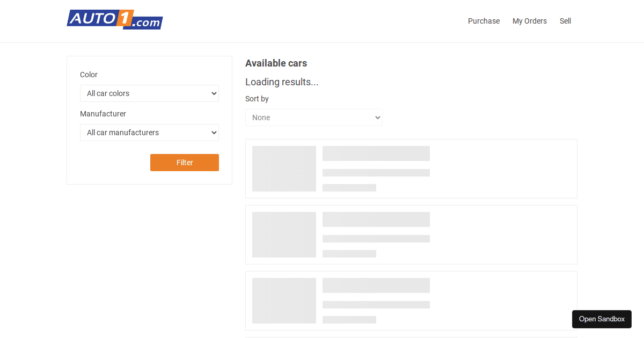Select the first card's title placeholder bar
This screenshot has height=338, width=644.
click(x=376, y=153)
